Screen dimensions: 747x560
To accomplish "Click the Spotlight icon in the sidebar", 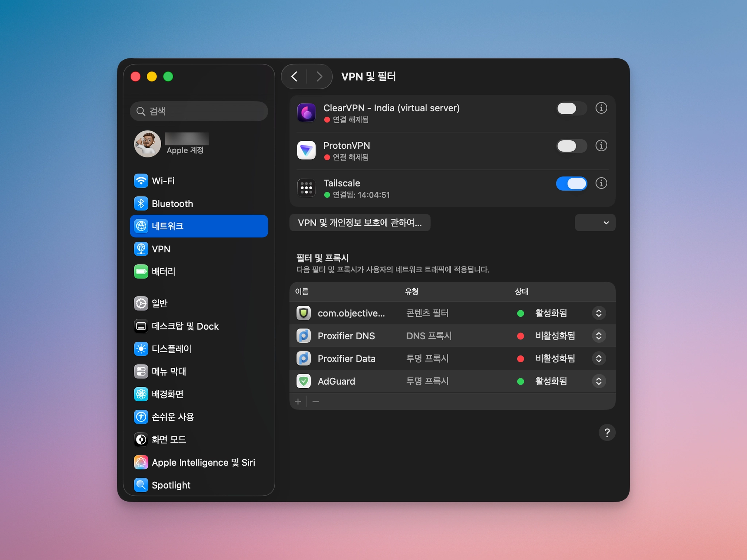I will pos(141,485).
